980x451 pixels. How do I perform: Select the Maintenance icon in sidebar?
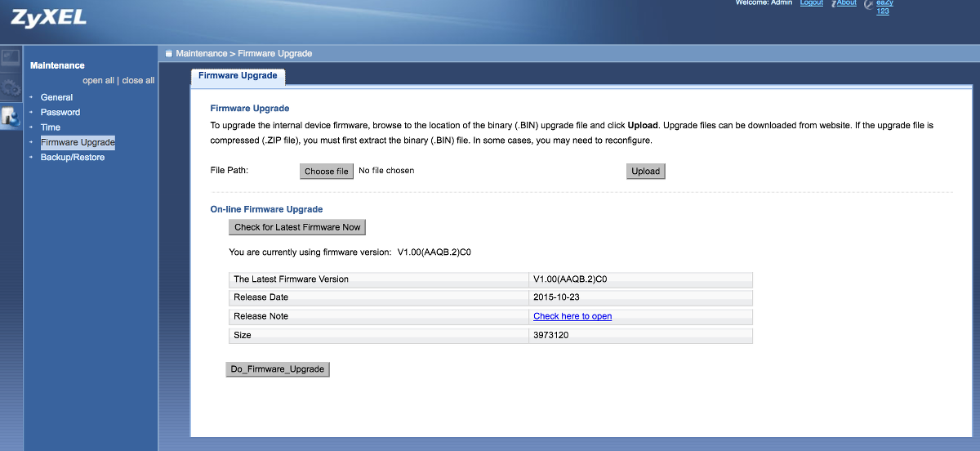(11, 117)
